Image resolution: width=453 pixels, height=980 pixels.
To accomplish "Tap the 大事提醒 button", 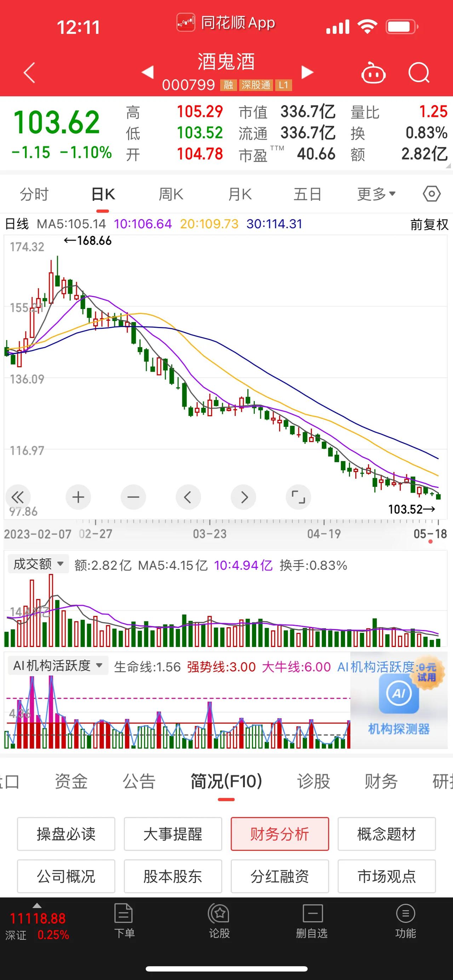I will pos(173,834).
